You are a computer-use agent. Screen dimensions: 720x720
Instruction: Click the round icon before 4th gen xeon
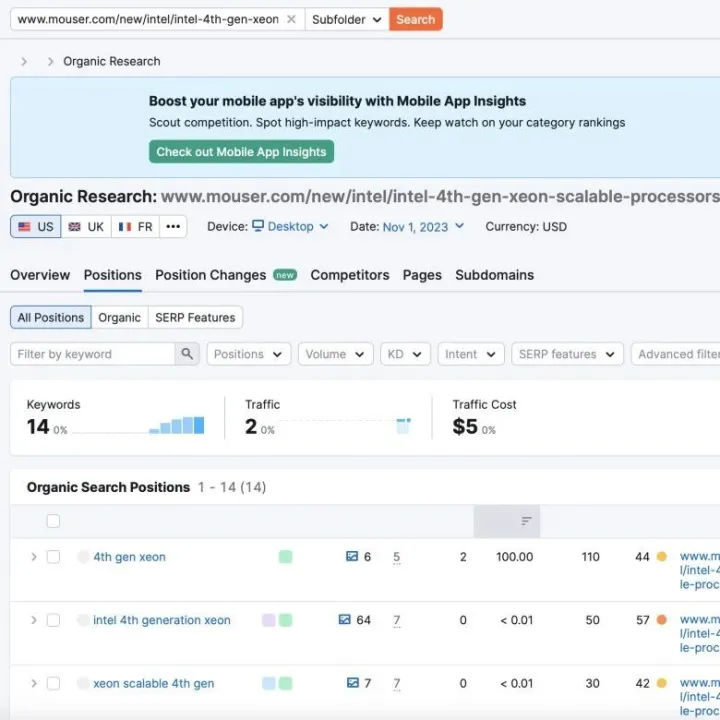pyautogui.click(x=83, y=557)
